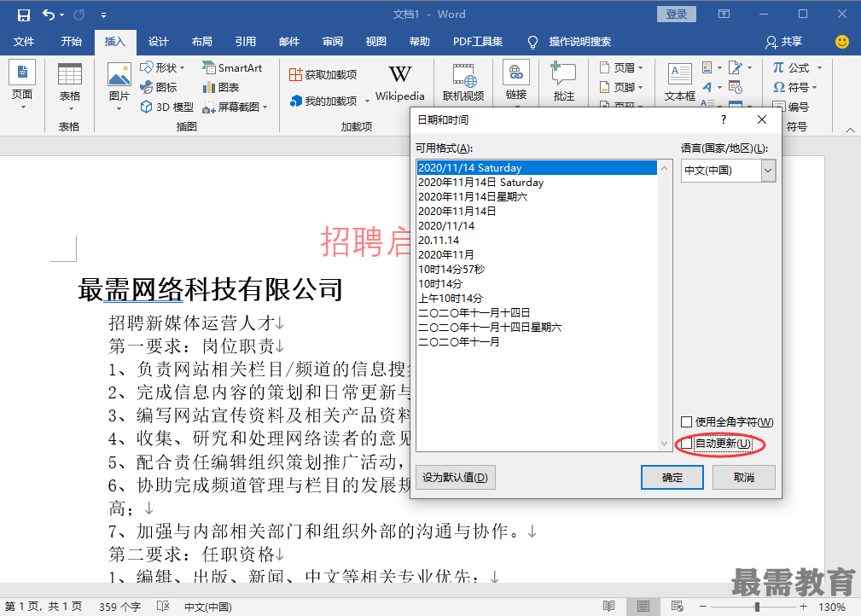Image resolution: width=861 pixels, height=616 pixels.
Task: Click the zoom in plus button
Action: click(x=803, y=607)
